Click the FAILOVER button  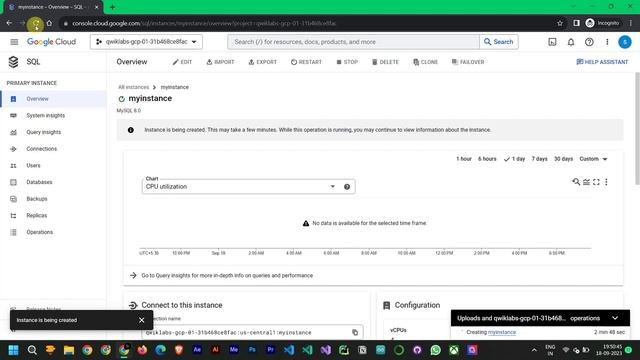[x=468, y=62]
